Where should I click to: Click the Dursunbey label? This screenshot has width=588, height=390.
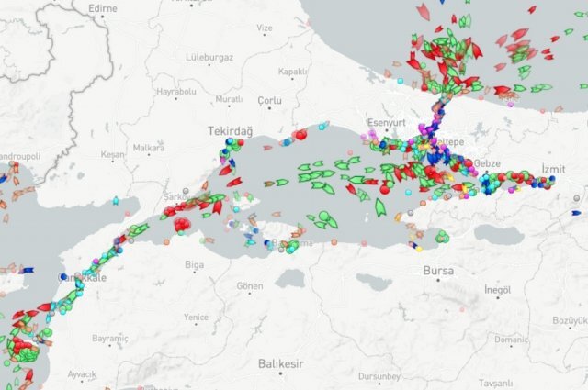[x=379, y=376]
